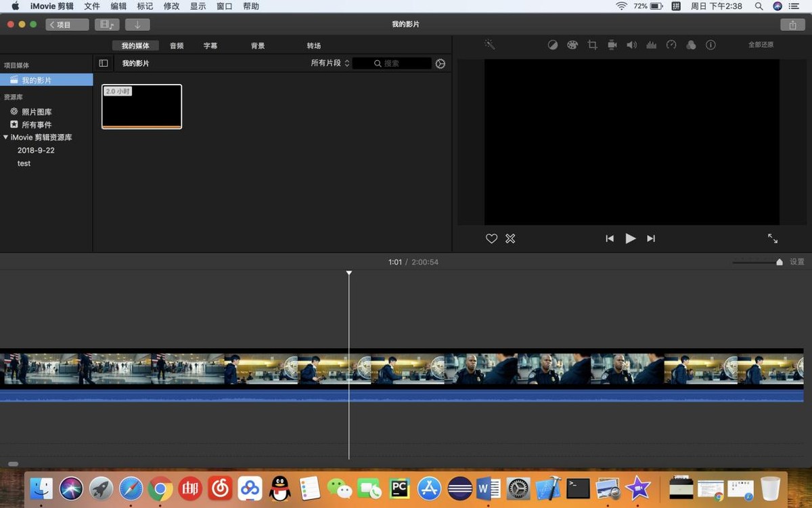Collapse the iMovie 剪辑资源库 tree
Viewport: 812px width, 508px height.
tap(6, 137)
